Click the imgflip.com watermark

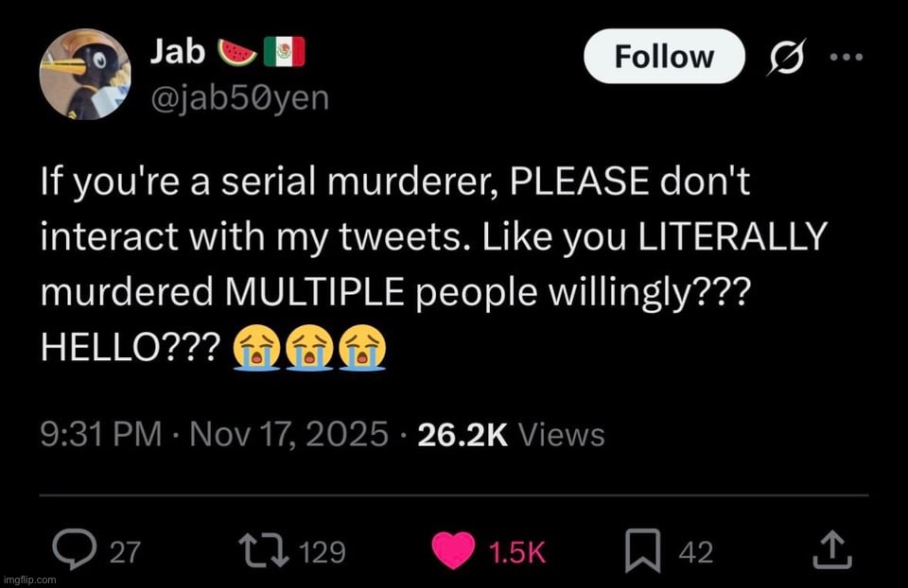coord(30,579)
